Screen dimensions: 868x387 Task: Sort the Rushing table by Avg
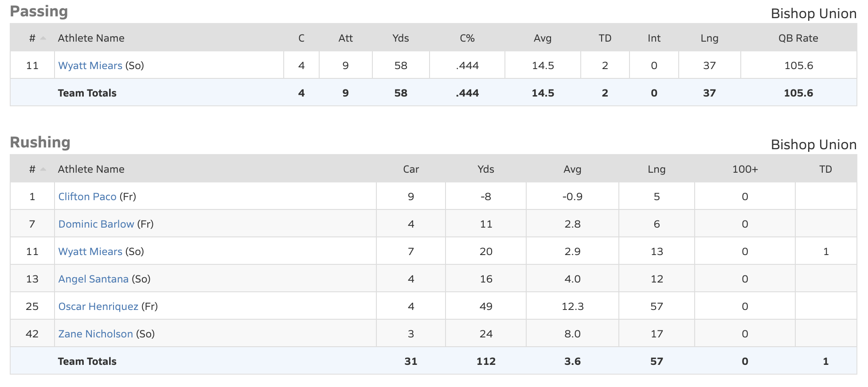click(572, 169)
